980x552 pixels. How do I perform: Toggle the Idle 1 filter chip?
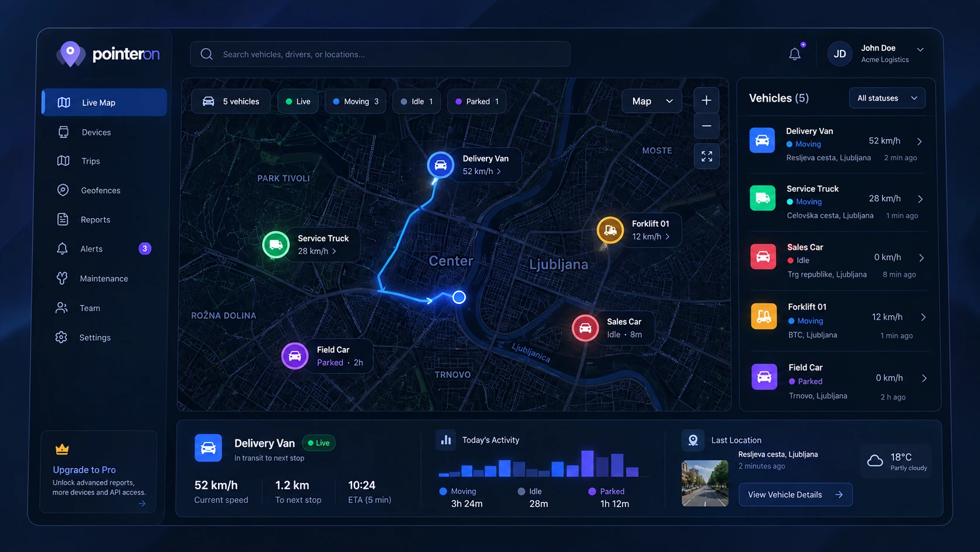417,101
